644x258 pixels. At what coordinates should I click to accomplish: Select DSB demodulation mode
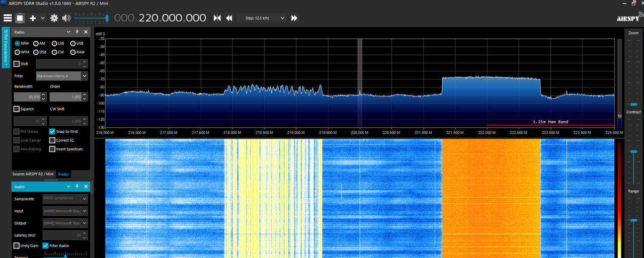pos(39,52)
